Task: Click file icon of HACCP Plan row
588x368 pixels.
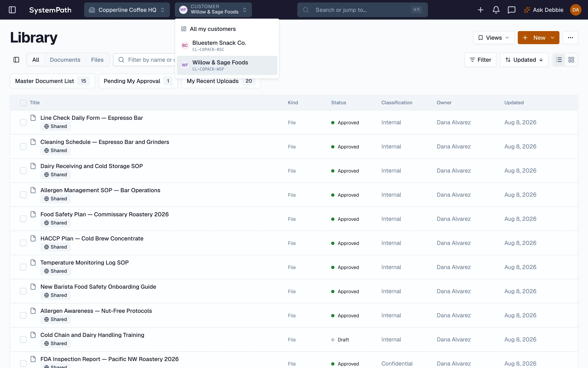Action: 33,238
